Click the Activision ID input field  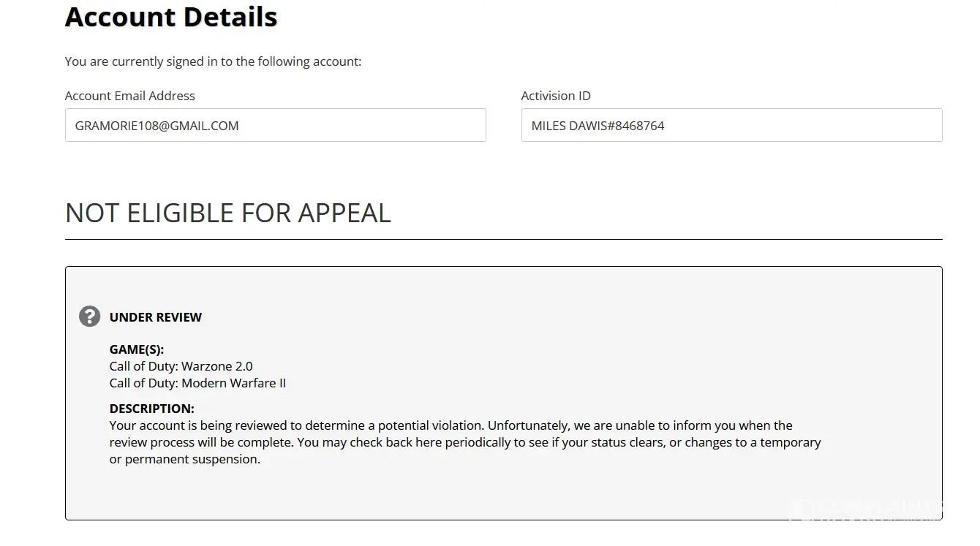[731, 125]
